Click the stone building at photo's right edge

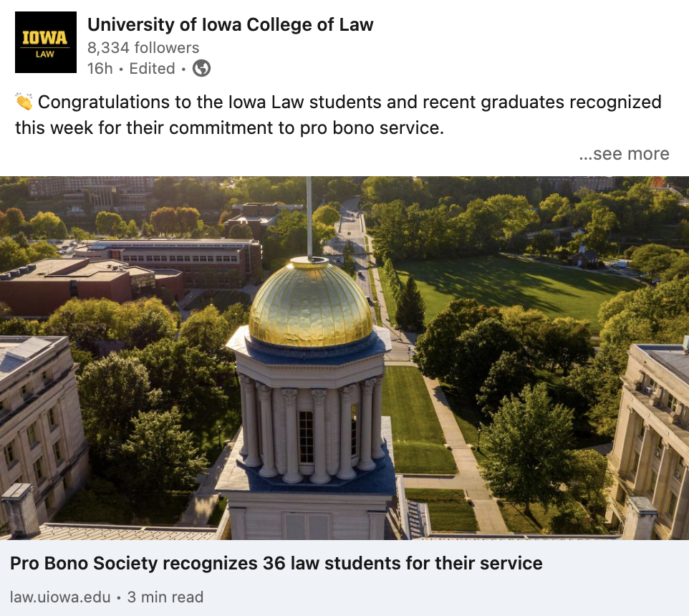click(652, 437)
